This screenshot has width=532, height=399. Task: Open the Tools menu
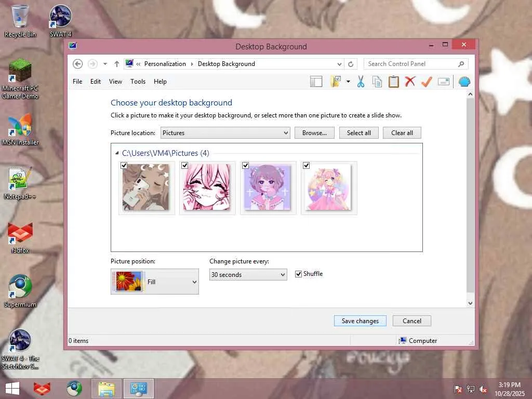click(x=138, y=82)
